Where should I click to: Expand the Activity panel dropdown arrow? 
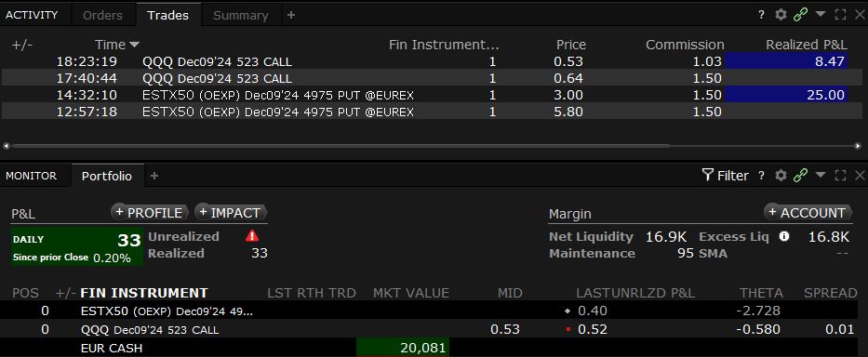(x=821, y=14)
